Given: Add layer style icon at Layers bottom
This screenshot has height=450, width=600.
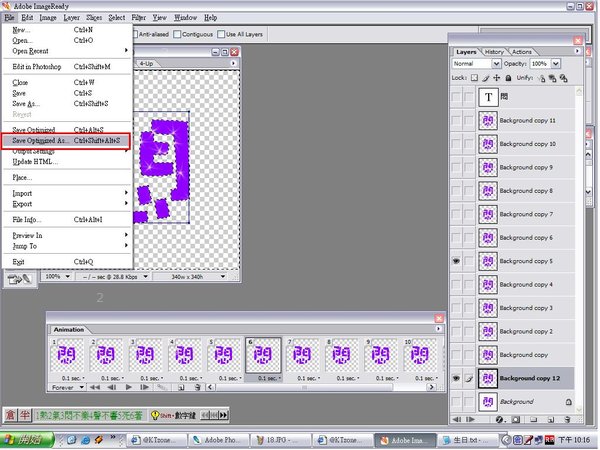Looking at the screenshot, I should tap(499, 420).
